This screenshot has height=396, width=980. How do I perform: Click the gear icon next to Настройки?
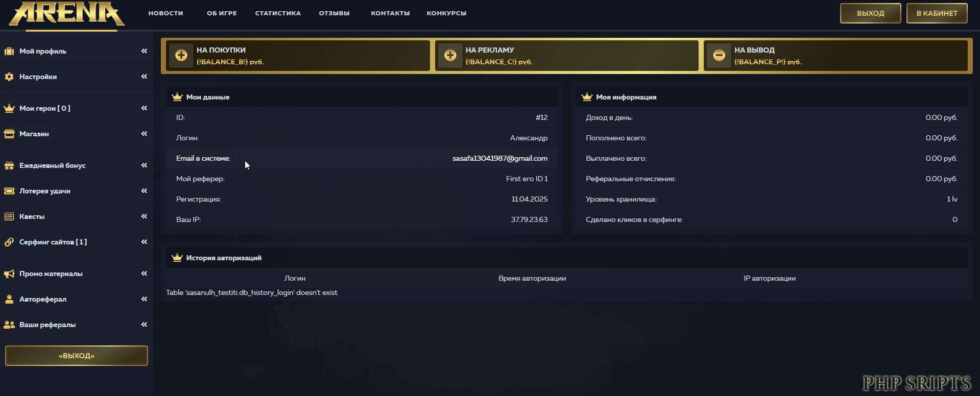point(9,77)
